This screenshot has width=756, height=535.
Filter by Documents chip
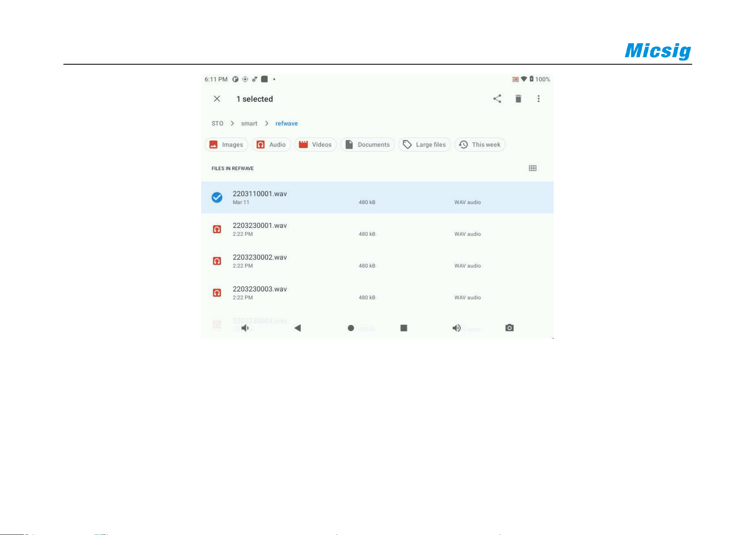point(367,145)
